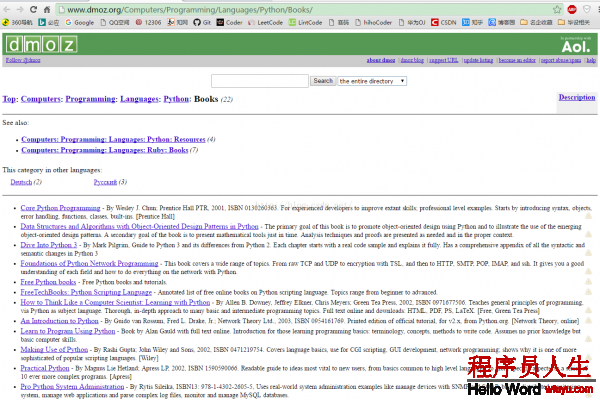
Task: Click the dmoz logo in the green header
Action: [42, 45]
